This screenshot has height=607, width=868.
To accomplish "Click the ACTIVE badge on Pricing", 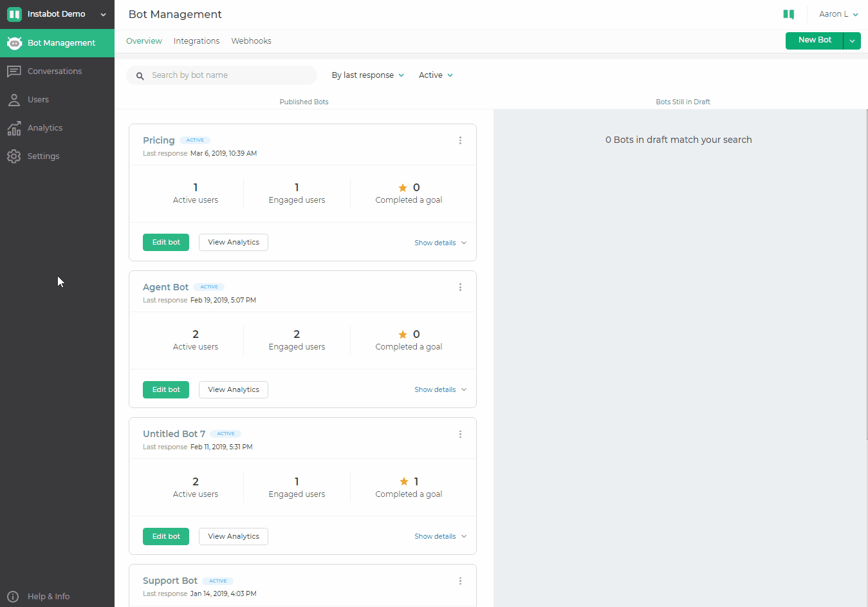I will pos(195,140).
